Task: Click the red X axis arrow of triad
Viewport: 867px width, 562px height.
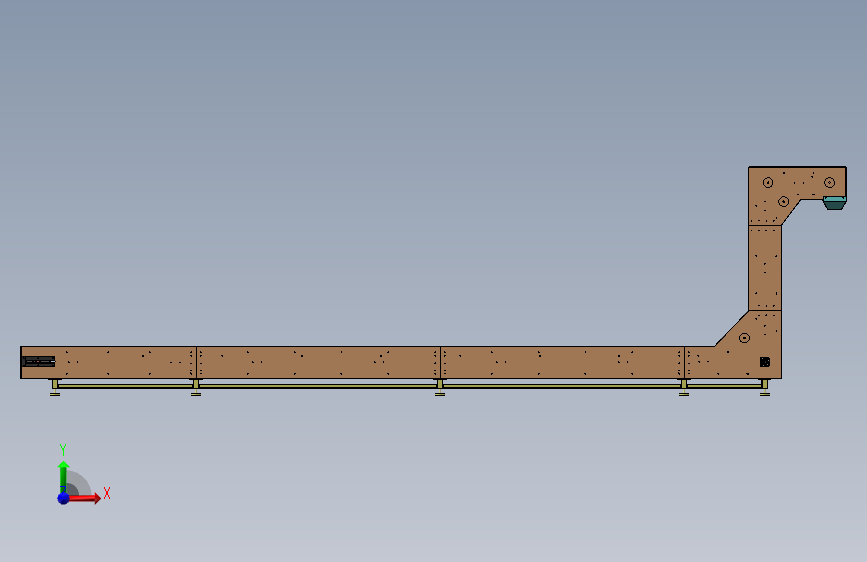Action: coord(83,498)
